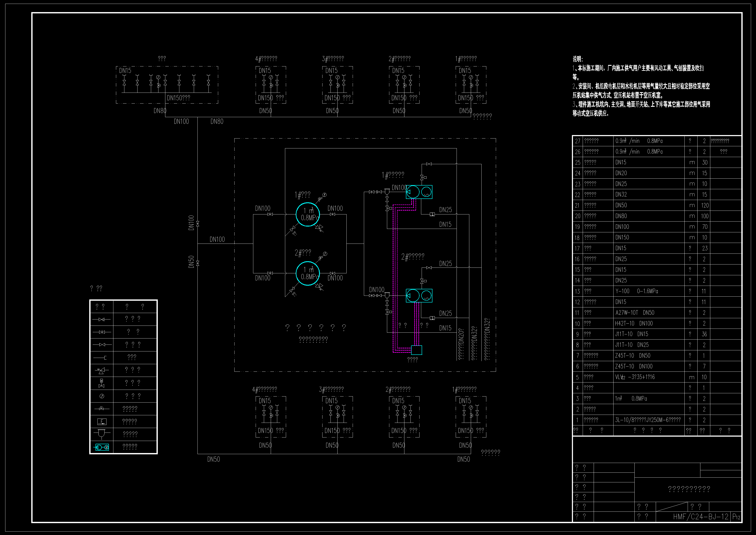The height and width of the screenshot is (535, 756).
Task: Click note 2 text beginning 安装间
Action: tap(641, 91)
